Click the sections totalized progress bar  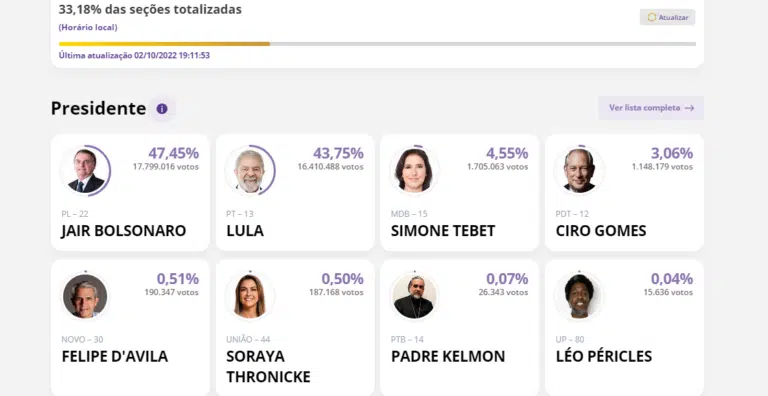click(x=377, y=44)
